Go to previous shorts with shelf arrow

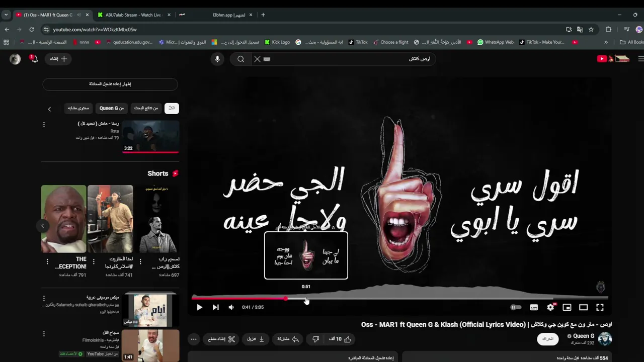click(x=43, y=226)
